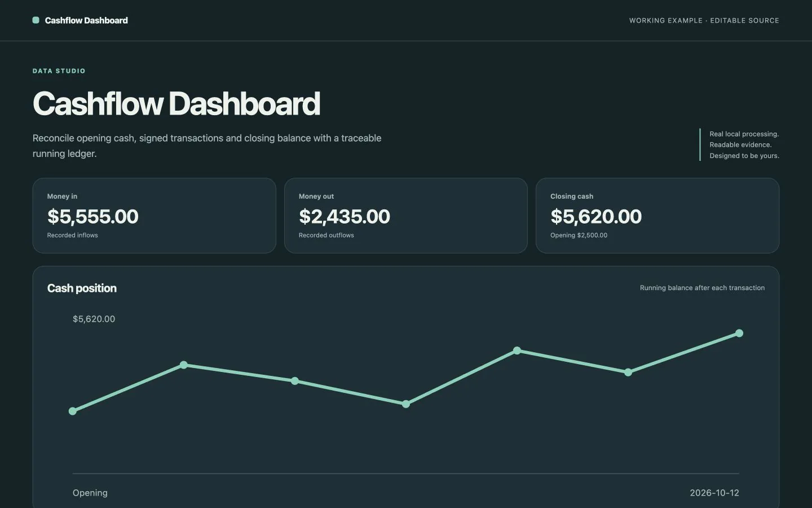812x508 pixels.
Task: Click the $5,620.00 value in Closing cash card
Action: (596, 216)
